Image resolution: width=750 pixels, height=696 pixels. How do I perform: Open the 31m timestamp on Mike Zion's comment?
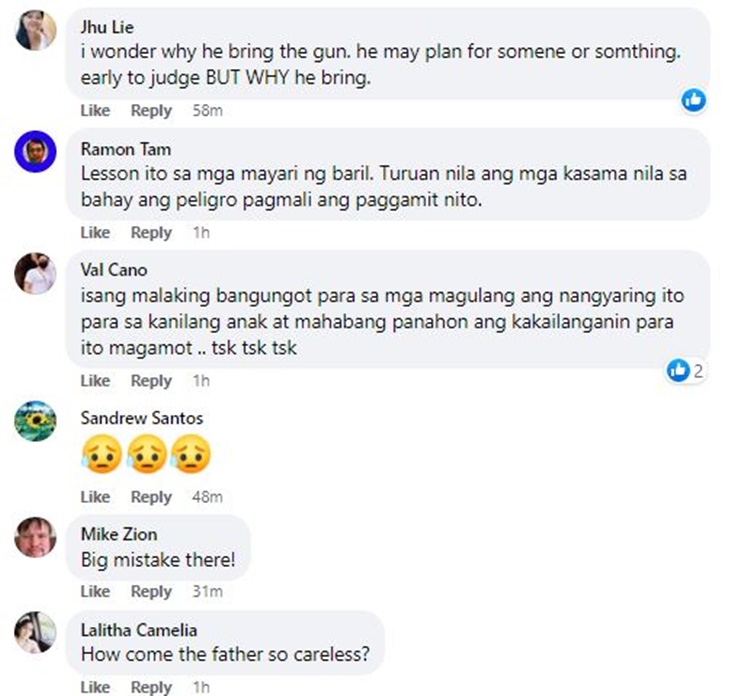[x=207, y=592]
